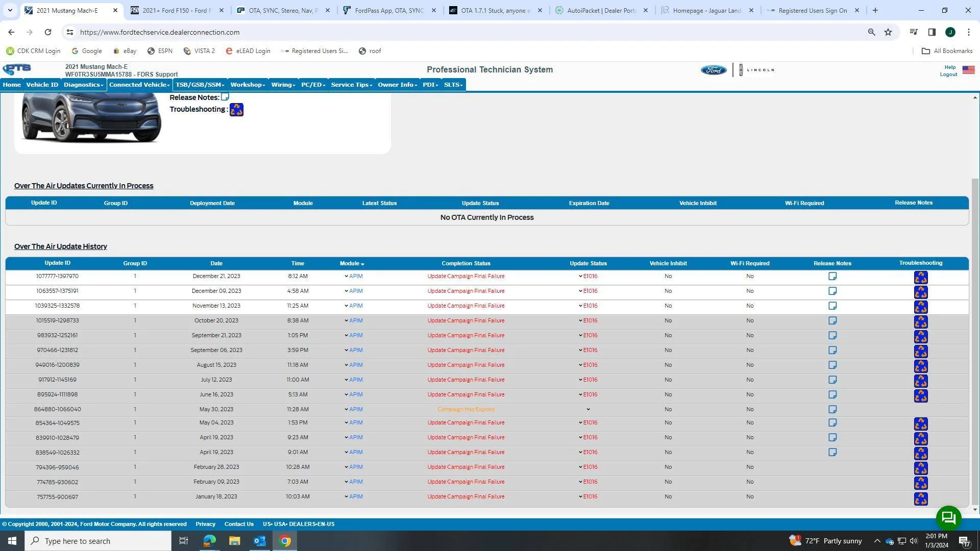Open the Privacy footer link

[205, 524]
